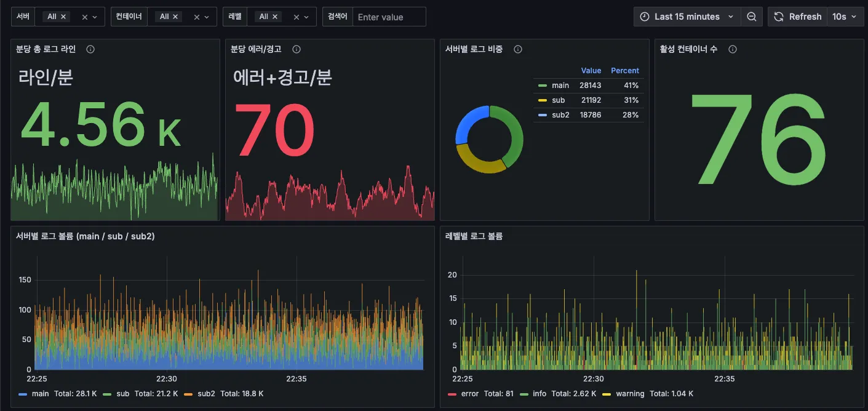Click main legend color in pie table

542,86
